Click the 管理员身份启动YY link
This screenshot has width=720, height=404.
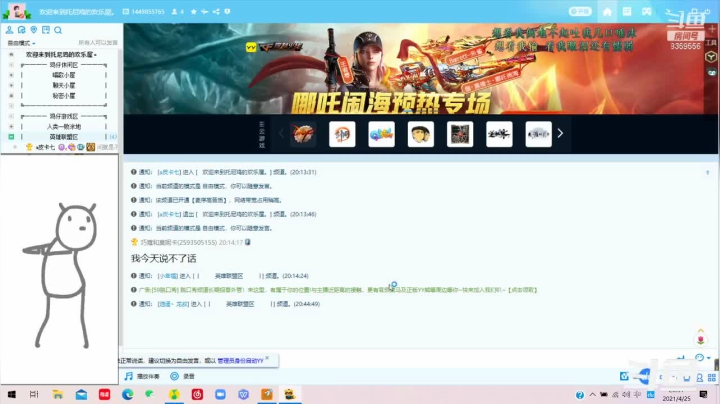[x=240, y=361]
